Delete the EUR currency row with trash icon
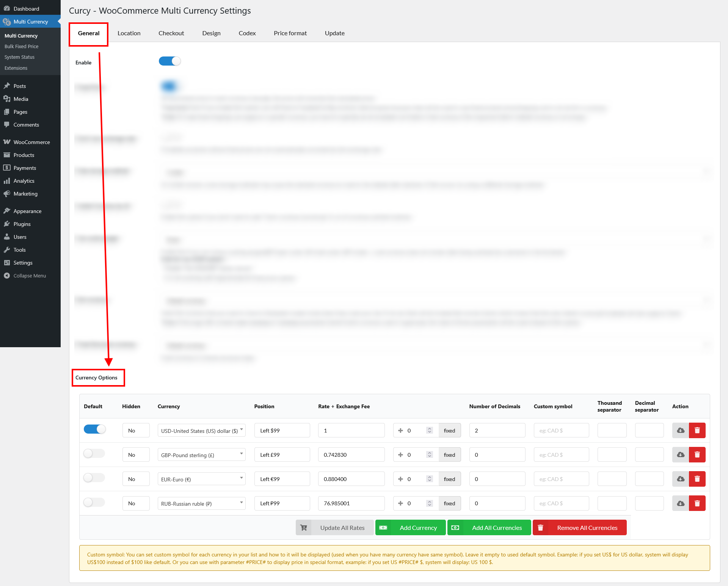Viewport: 728px width, 586px height. point(697,479)
